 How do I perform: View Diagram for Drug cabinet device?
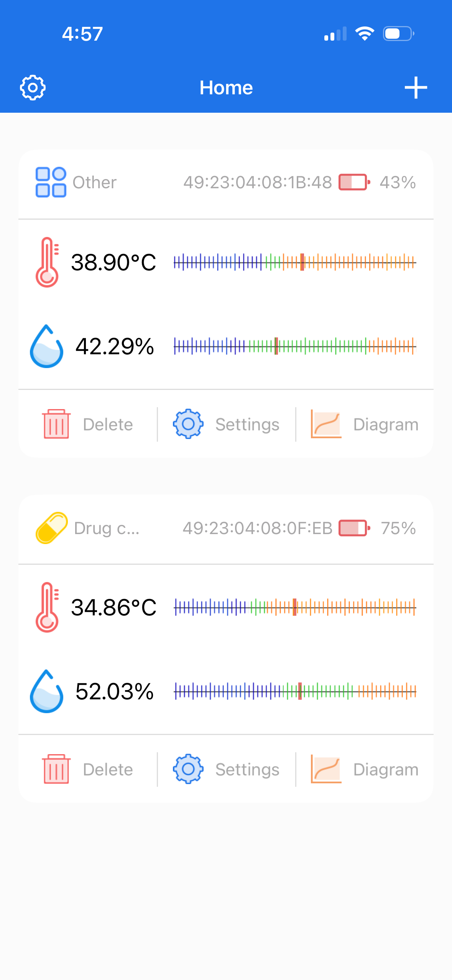[364, 769]
